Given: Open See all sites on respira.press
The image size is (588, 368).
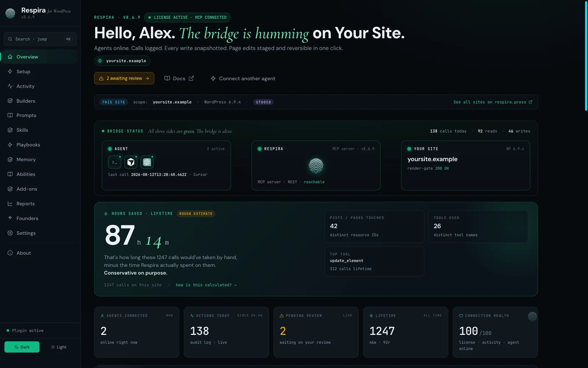Looking at the screenshot, I should [x=492, y=102].
